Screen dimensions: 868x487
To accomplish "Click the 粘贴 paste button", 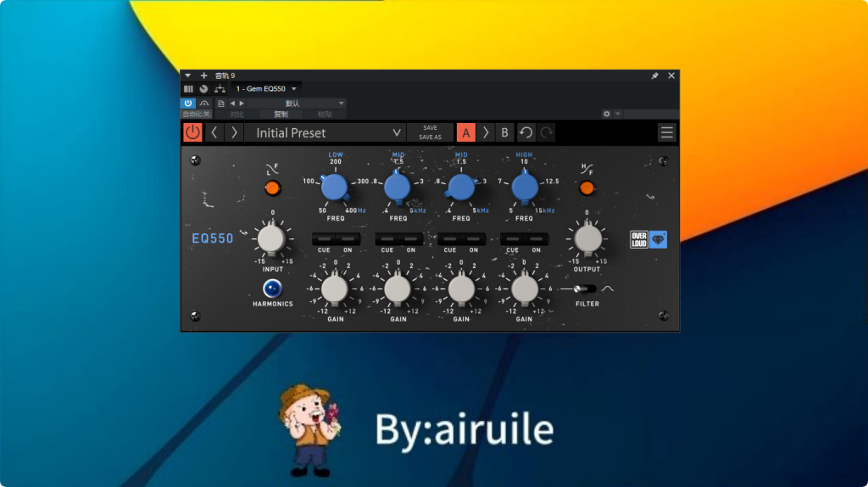I will pos(325,115).
